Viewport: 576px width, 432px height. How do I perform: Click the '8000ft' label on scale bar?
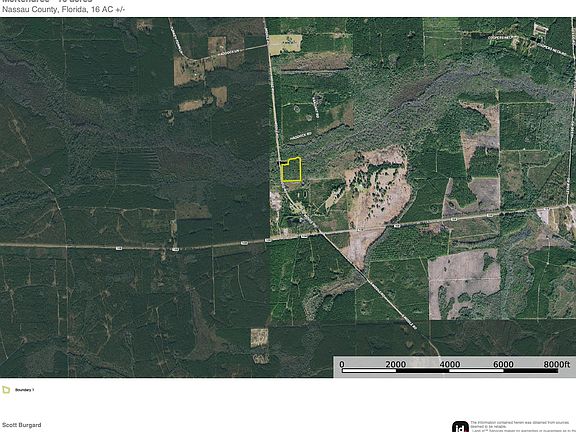pyautogui.click(x=557, y=364)
